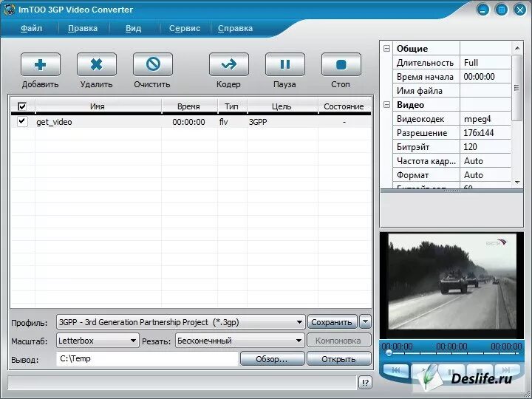
Task: Click the Вывод path field C:\Temp
Action: coord(147,359)
